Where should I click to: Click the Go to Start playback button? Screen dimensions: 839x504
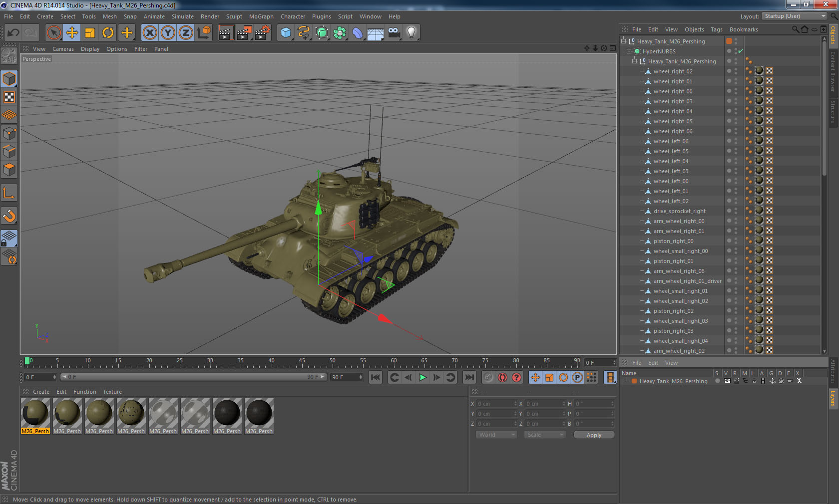pos(376,377)
